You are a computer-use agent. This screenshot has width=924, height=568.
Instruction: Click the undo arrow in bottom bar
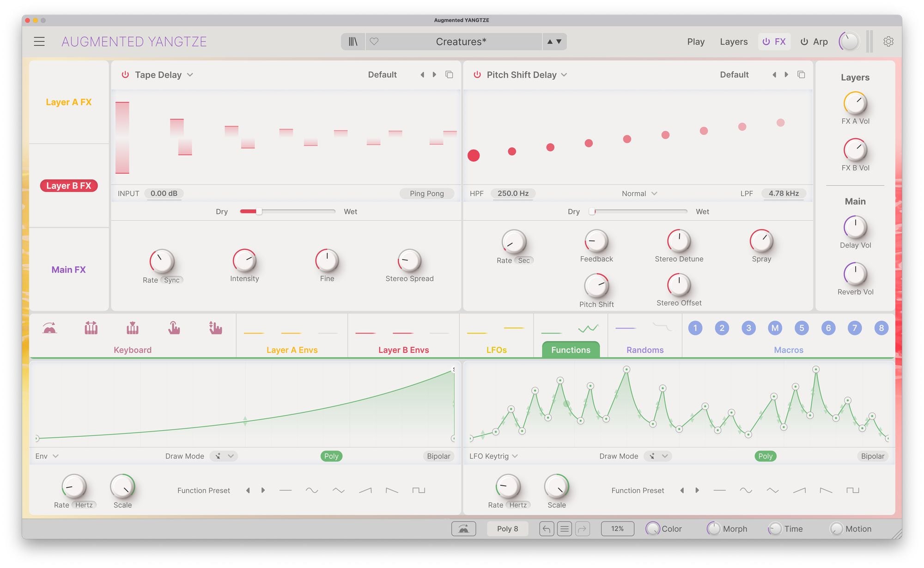coord(546,529)
